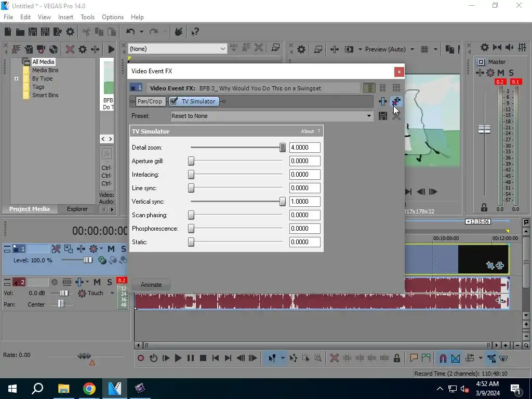
Task: Switch to the Explorer tab
Action: 77,209
